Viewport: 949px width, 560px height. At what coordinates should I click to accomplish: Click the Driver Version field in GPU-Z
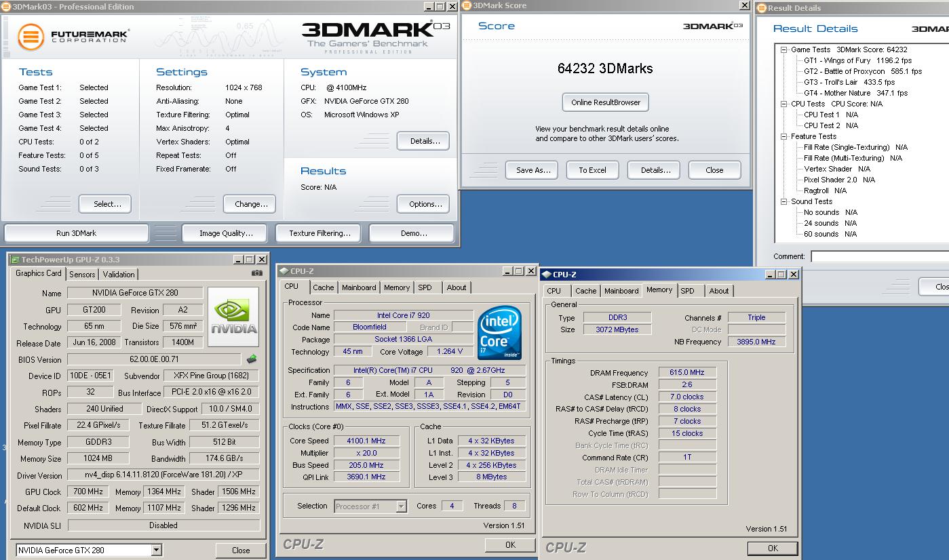163,475
